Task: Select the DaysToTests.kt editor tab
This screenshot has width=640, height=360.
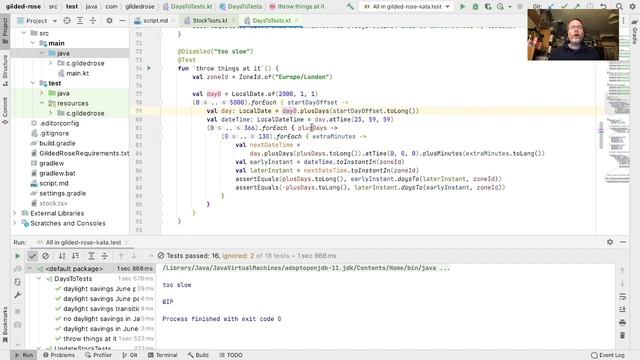Action: [271, 20]
